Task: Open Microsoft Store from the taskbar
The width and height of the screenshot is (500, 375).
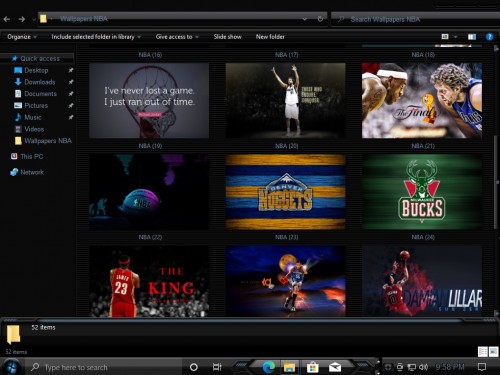Action: pos(312,367)
